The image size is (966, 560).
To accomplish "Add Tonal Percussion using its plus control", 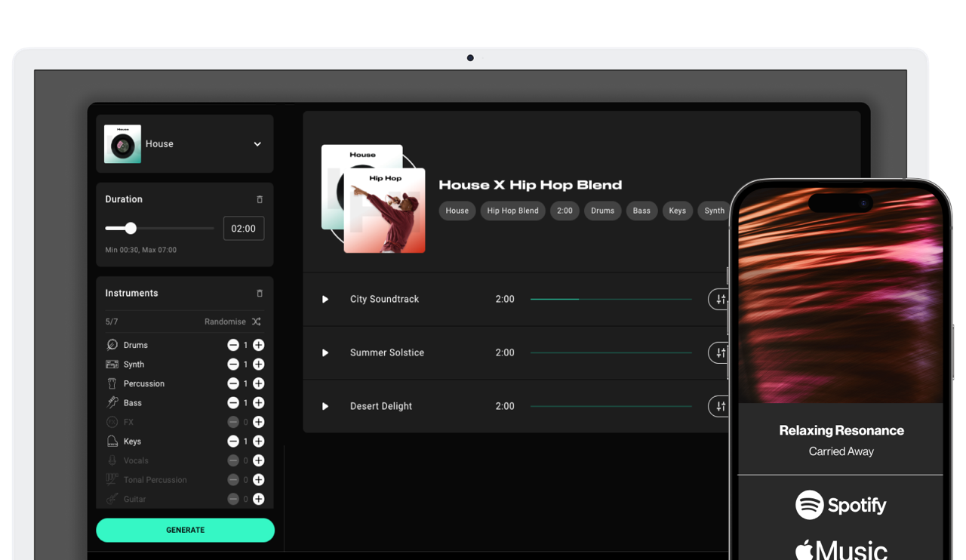I will tap(258, 479).
